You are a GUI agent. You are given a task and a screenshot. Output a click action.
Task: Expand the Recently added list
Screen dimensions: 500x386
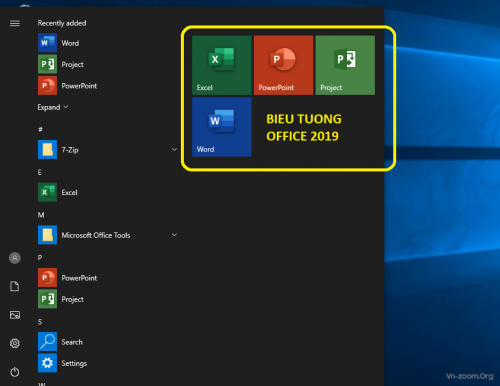coord(53,107)
